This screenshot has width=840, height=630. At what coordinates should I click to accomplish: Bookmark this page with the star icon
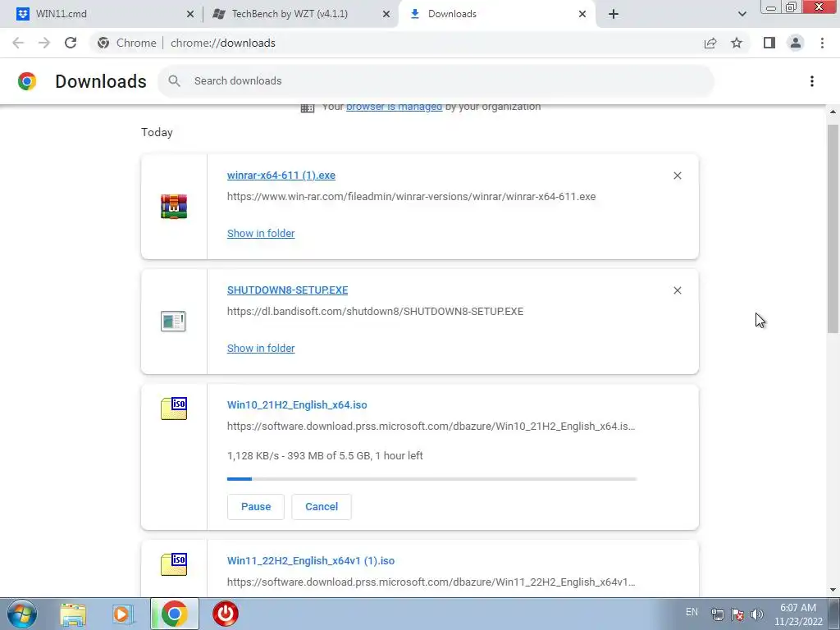[737, 43]
